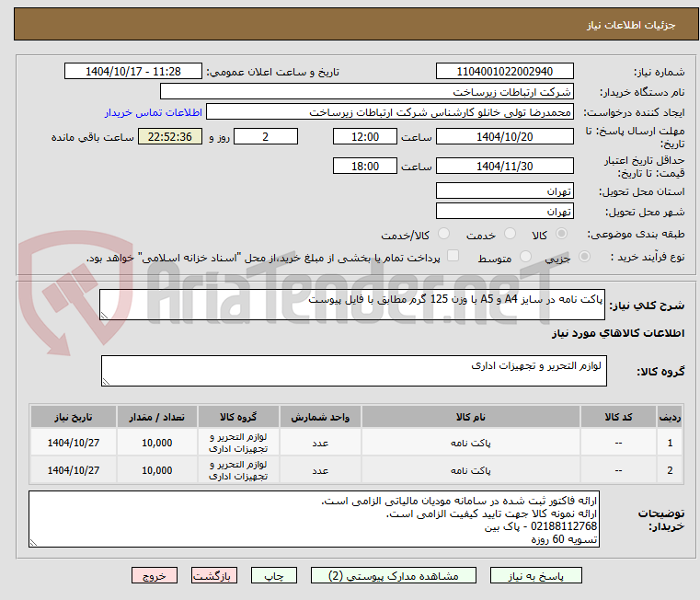700x600 pixels.
Task: Click the توضیحات خریدار text area
Action: tap(314, 519)
